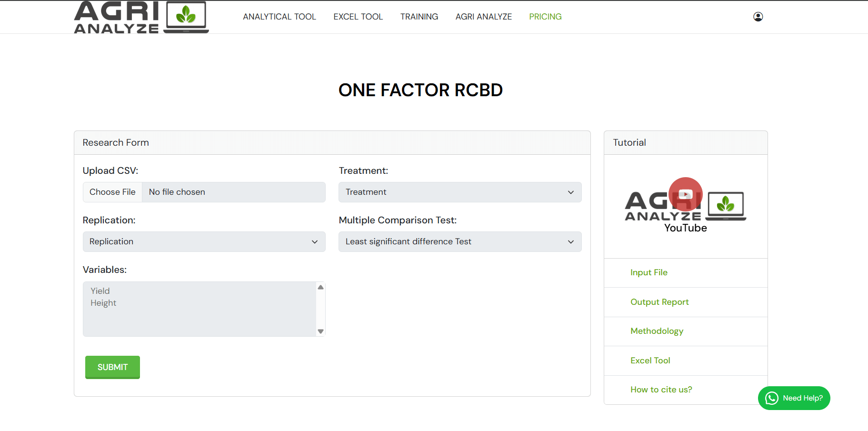Navigate to Pricing page
This screenshot has width=868, height=431.
pyautogui.click(x=545, y=17)
